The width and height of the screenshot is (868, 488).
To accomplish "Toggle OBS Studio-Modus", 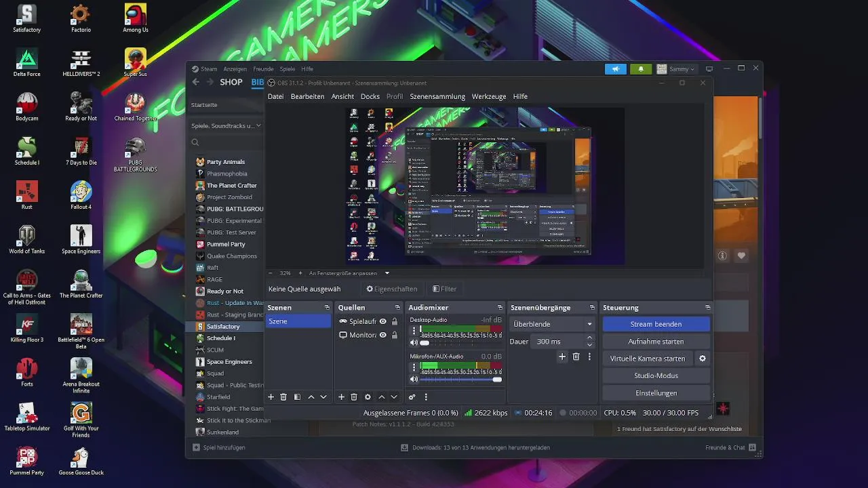I will 656,375.
